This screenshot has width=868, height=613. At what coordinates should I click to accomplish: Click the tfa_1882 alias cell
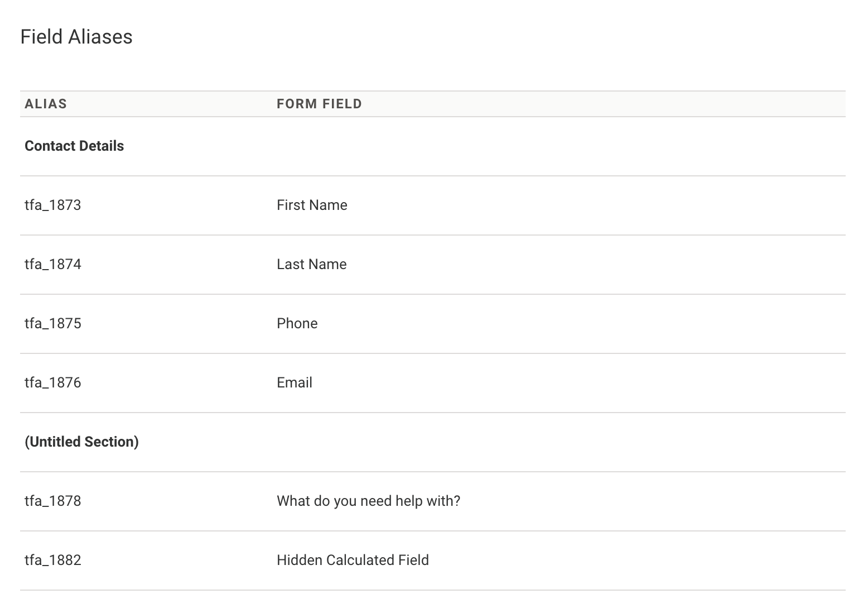[53, 561]
